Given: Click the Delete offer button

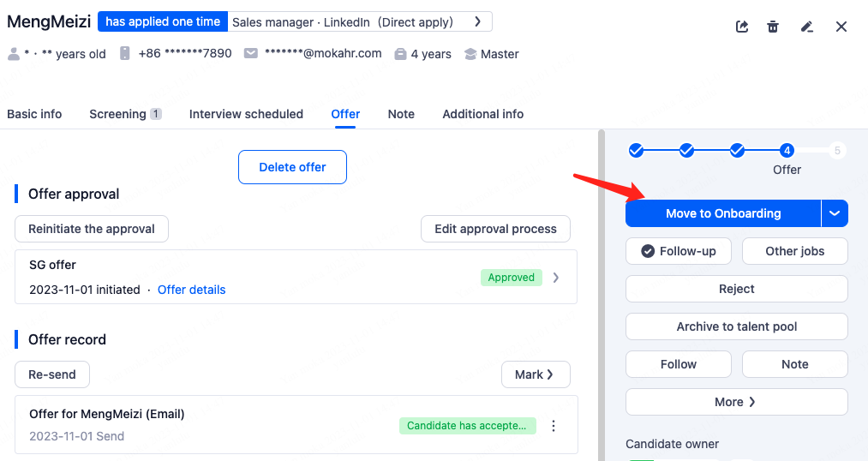Looking at the screenshot, I should (x=292, y=167).
